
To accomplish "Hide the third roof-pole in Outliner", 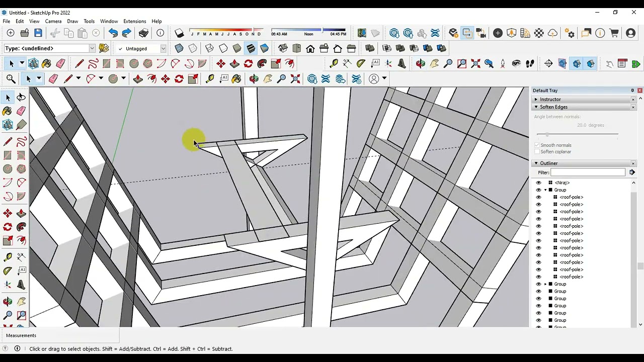I will click(538, 212).
